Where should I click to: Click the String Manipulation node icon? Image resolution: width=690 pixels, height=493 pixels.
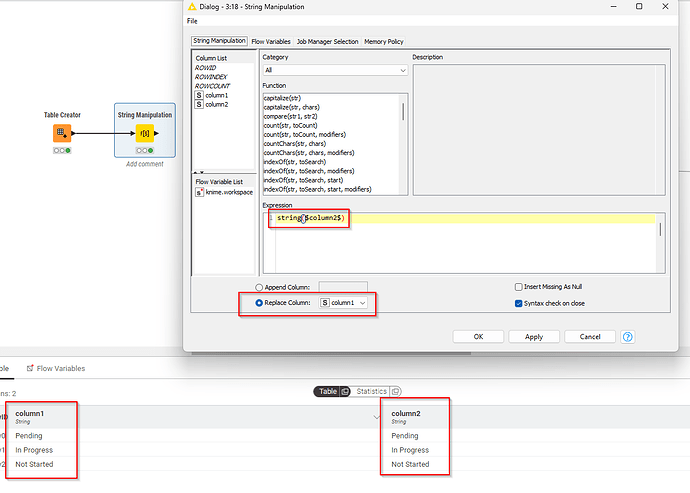tap(144, 133)
